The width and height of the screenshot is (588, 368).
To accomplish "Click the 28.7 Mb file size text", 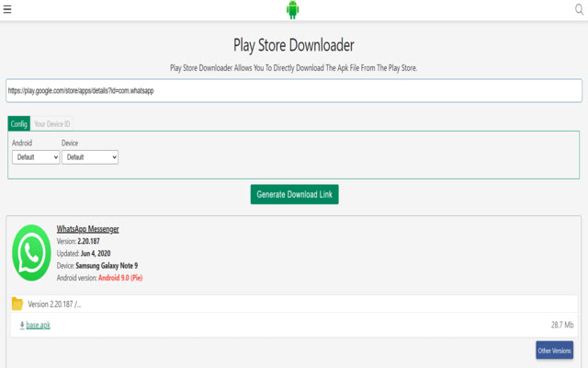I will coord(562,325).
